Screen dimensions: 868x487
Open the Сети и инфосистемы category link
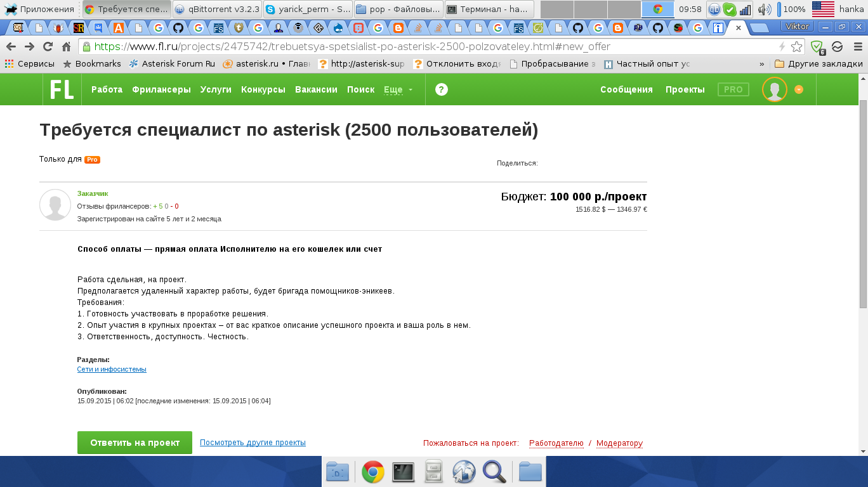112,369
